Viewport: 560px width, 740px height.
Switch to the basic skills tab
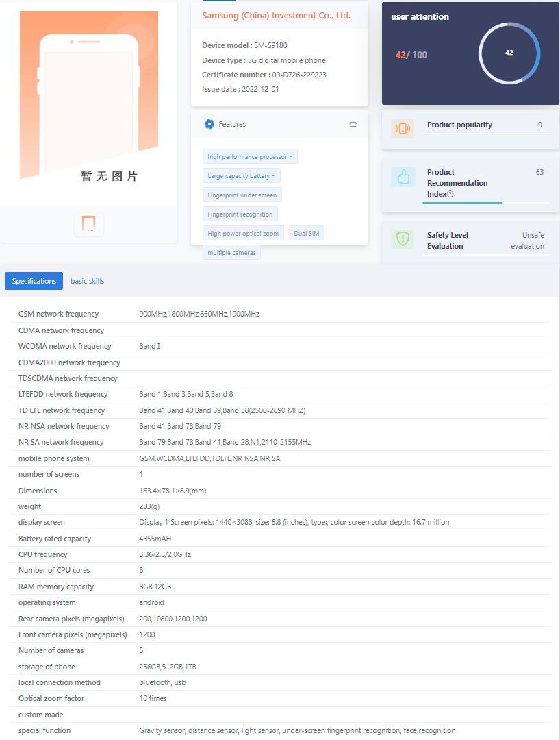coord(87,281)
